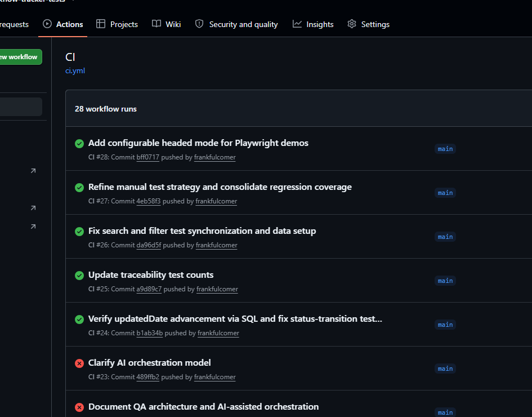Switch to the Projects tab
Viewport: 532px width, 417px height.
(117, 24)
